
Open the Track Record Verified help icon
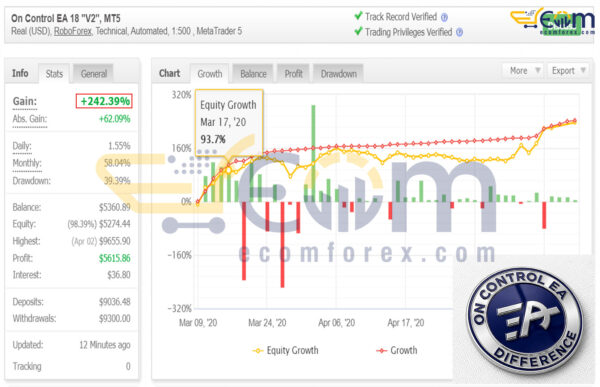click(444, 18)
